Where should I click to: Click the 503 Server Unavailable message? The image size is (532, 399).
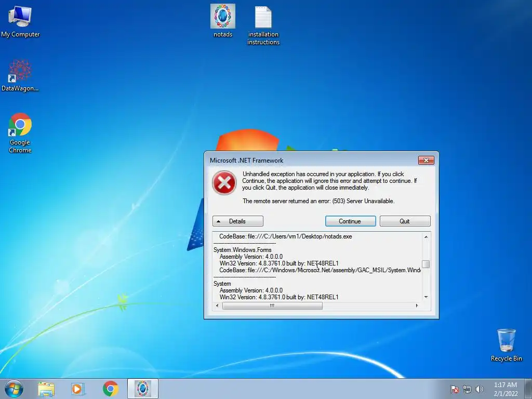[x=318, y=201]
